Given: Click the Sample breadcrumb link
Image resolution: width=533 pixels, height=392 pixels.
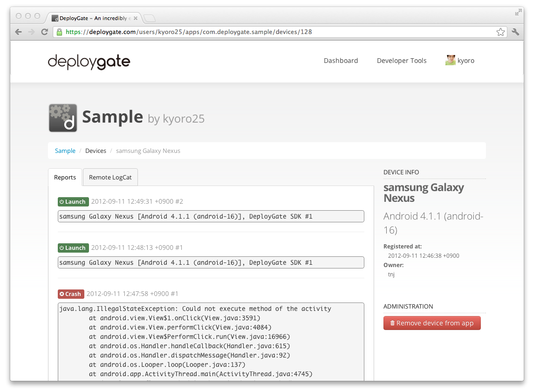Looking at the screenshot, I should tap(65, 151).
